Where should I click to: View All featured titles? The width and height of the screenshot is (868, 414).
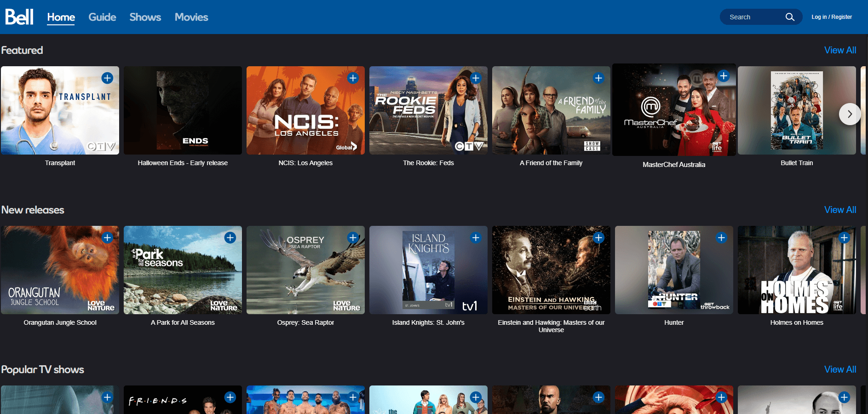coord(840,50)
